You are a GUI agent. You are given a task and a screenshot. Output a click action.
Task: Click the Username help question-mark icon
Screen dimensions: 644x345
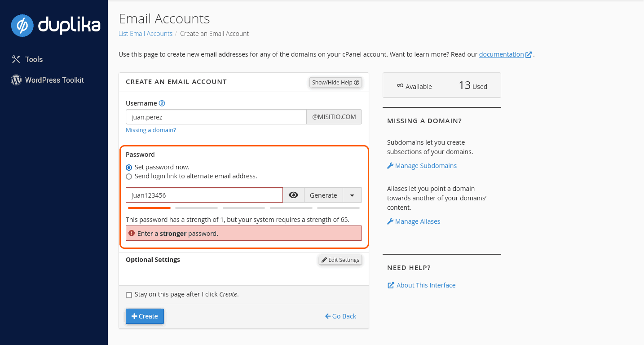pyautogui.click(x=162, y=103)
